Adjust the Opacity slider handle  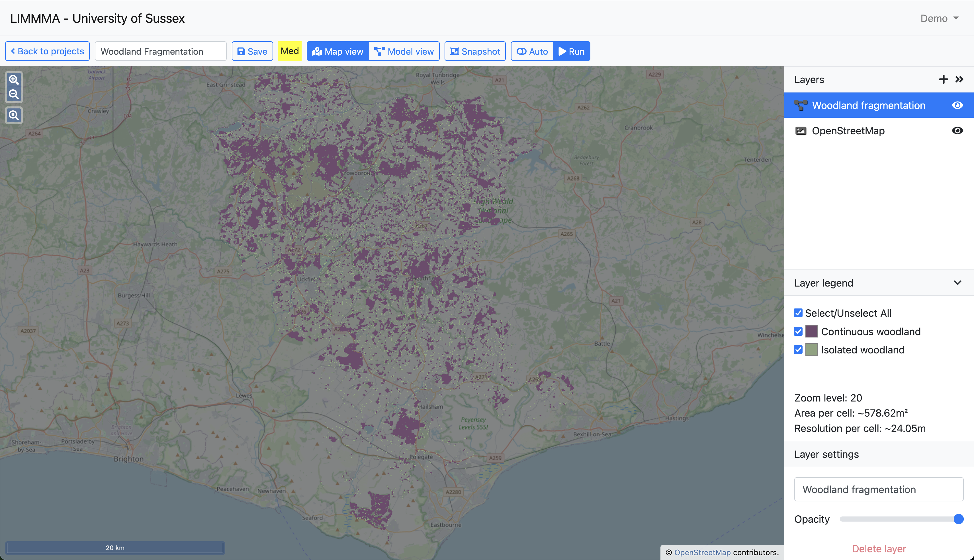click(x=958, y=519)
